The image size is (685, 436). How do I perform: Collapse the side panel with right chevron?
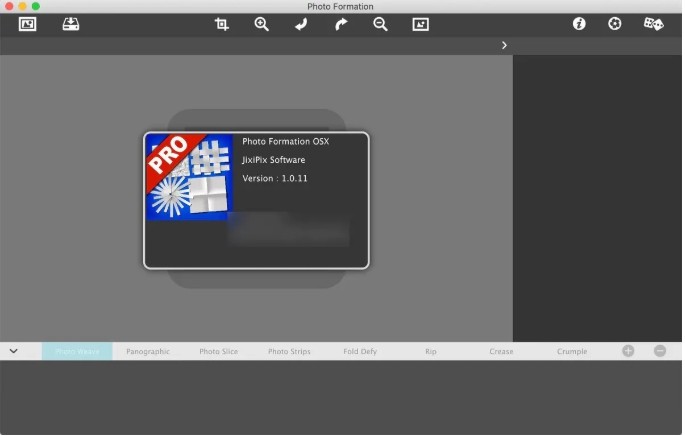(505, 45)
